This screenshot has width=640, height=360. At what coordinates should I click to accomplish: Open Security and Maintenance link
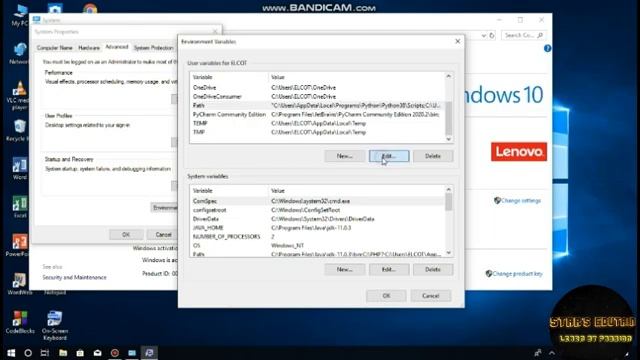[x=74, y=277]
